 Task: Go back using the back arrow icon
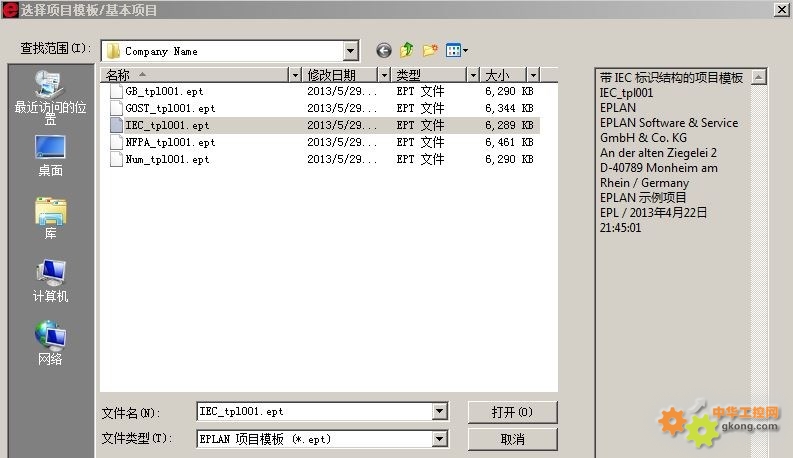384,51
